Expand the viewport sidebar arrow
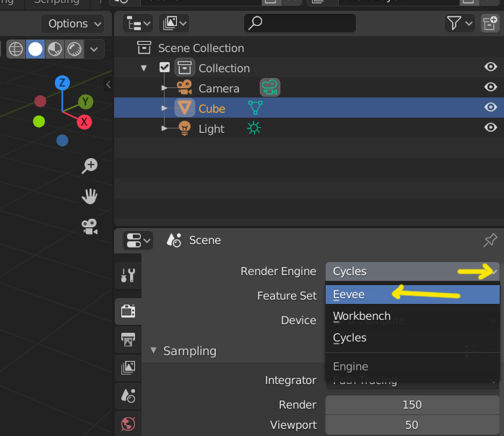The height and width of the screenshot is (436, 504). [x=108, y=84]
